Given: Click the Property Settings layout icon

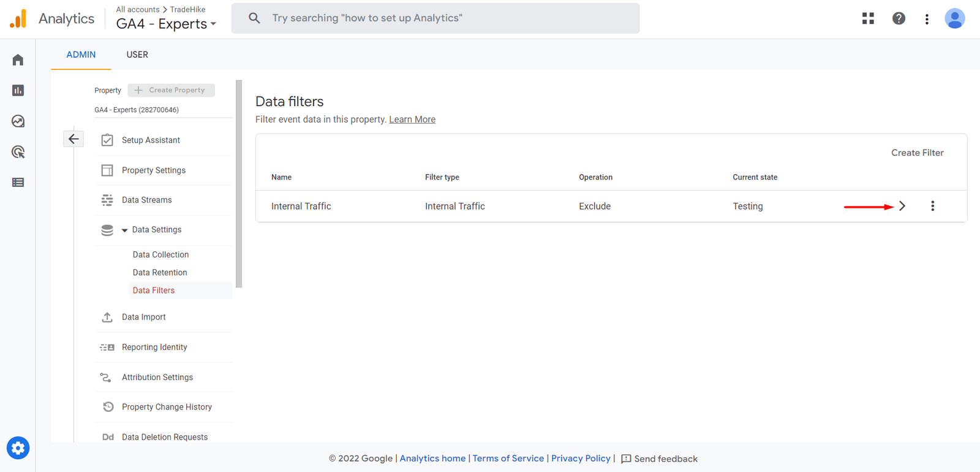Looking at the screenshot, I should coord(107,170).
